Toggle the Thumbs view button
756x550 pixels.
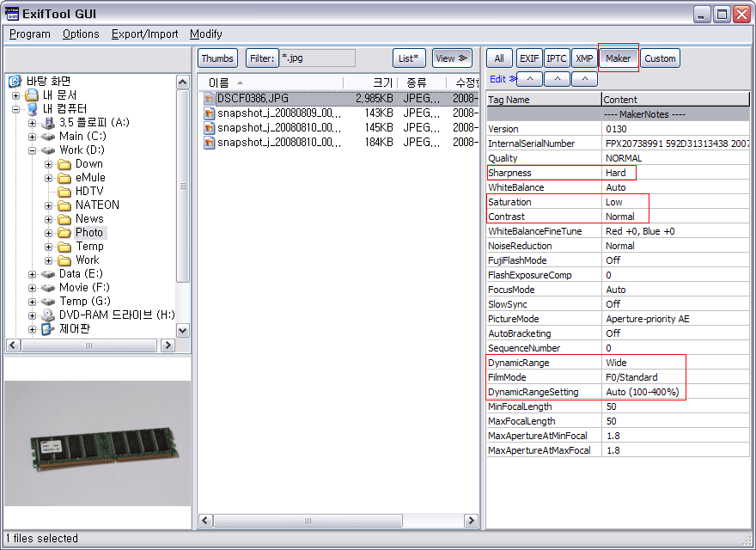coord(217,58)
